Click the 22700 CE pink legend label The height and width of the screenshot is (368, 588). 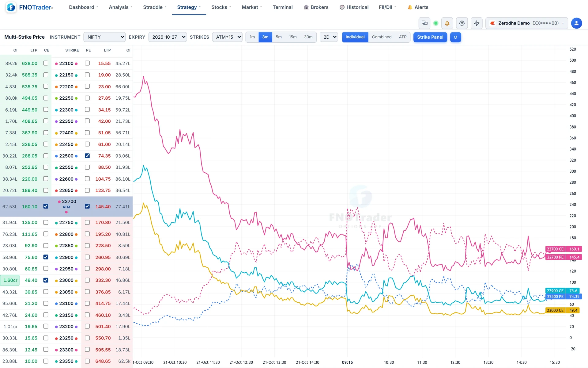[555, 249]
